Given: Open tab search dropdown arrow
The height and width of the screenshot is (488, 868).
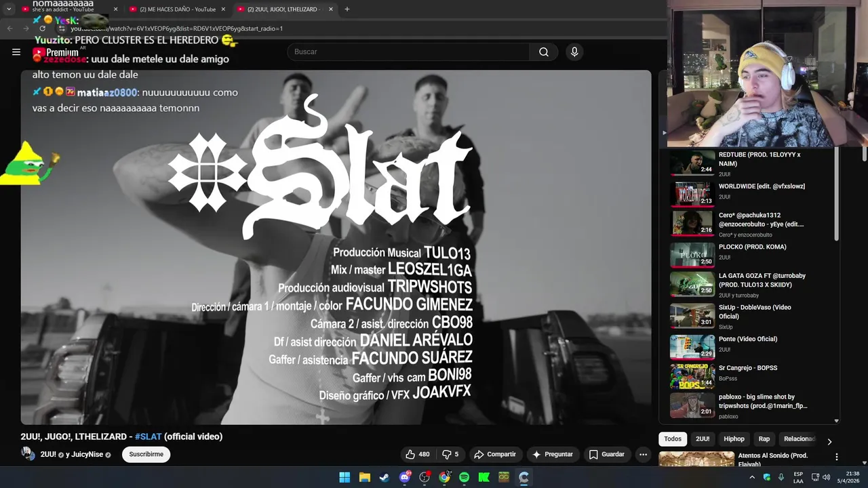Looking at the screenshot, I should 9,9.
